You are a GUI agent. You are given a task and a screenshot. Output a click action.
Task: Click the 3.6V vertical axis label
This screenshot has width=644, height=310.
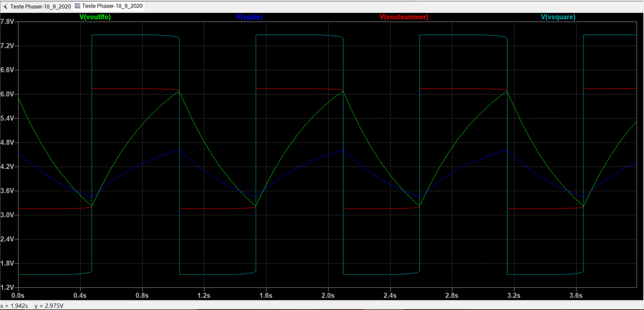(7, 191)
